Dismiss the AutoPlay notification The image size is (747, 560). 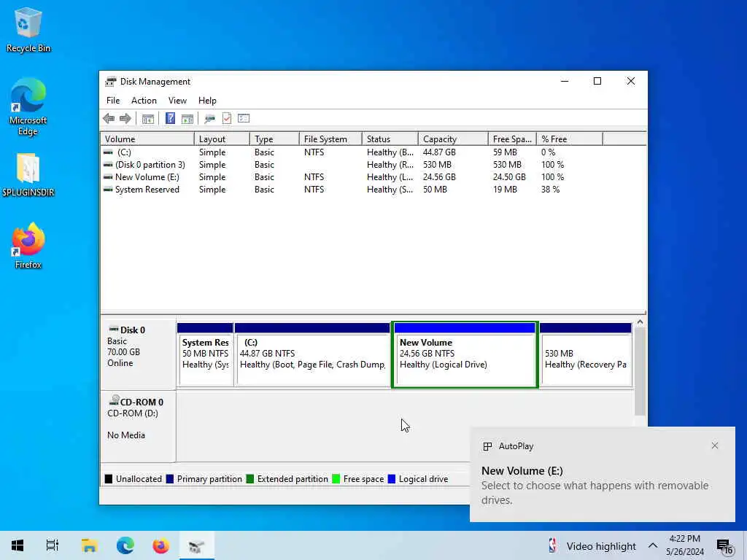point(715,446)
